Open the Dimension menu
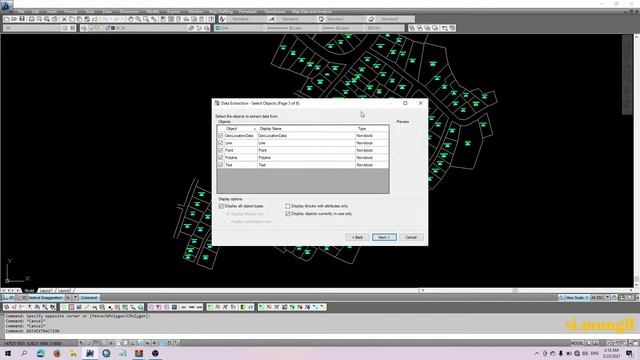The height and width of the screenshot is (360, 640). [x=129, y=12]
